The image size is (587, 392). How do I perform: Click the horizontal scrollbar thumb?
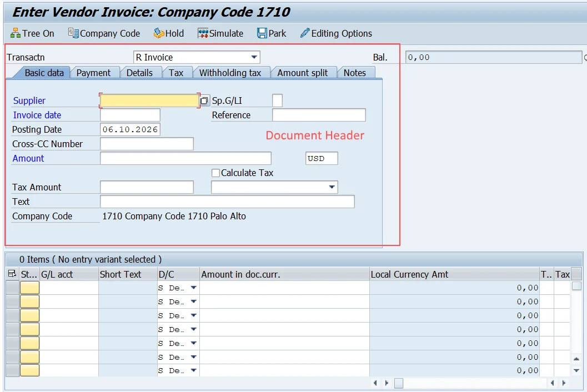(x=399, y=383)
